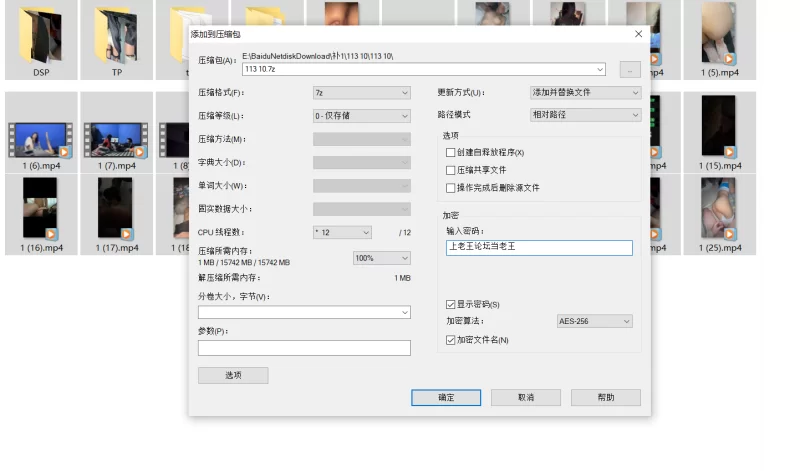Uncheck the 显示密码(S) checkbox
Image resolution: width=800 pixels, height=471 pixels.
(451, 305)
